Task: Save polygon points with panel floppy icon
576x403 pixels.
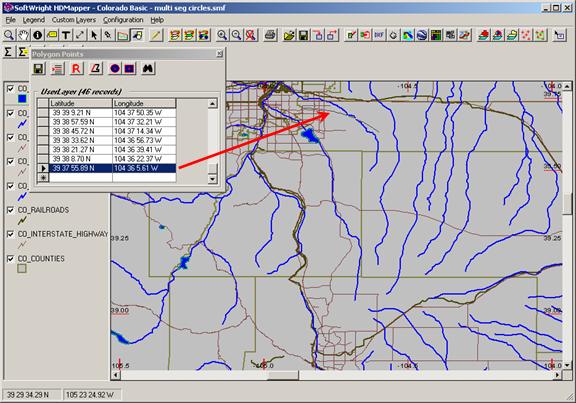Action: point(38,69)
